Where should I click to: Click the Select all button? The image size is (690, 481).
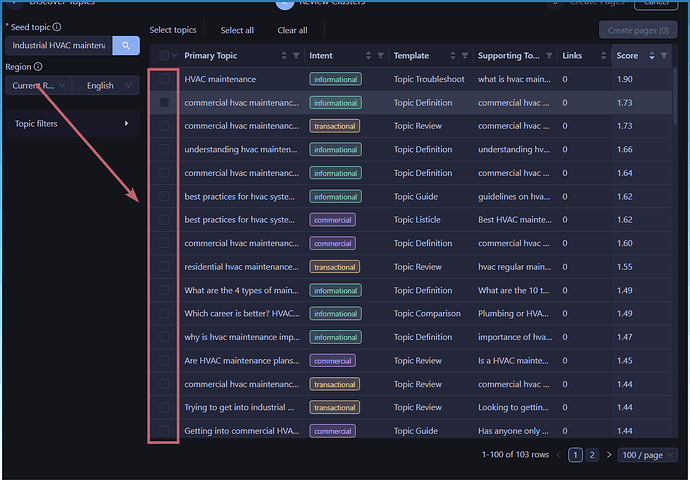coord(237,30)
